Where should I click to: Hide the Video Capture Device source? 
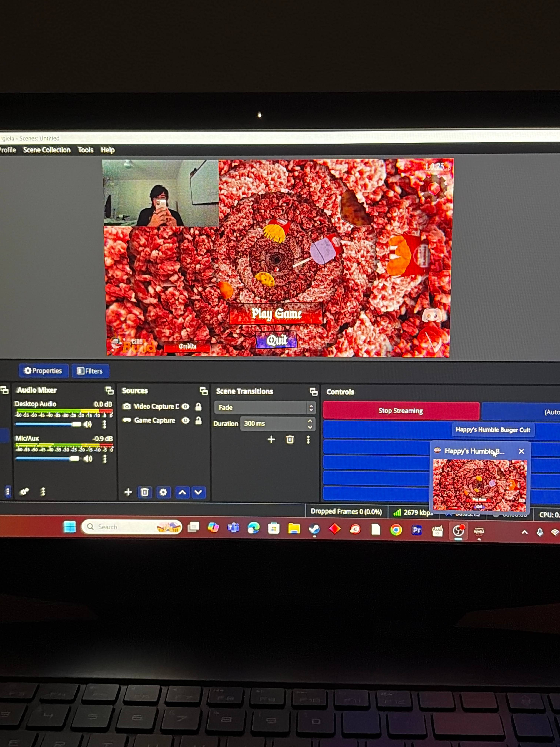click(x=185, y=407)
